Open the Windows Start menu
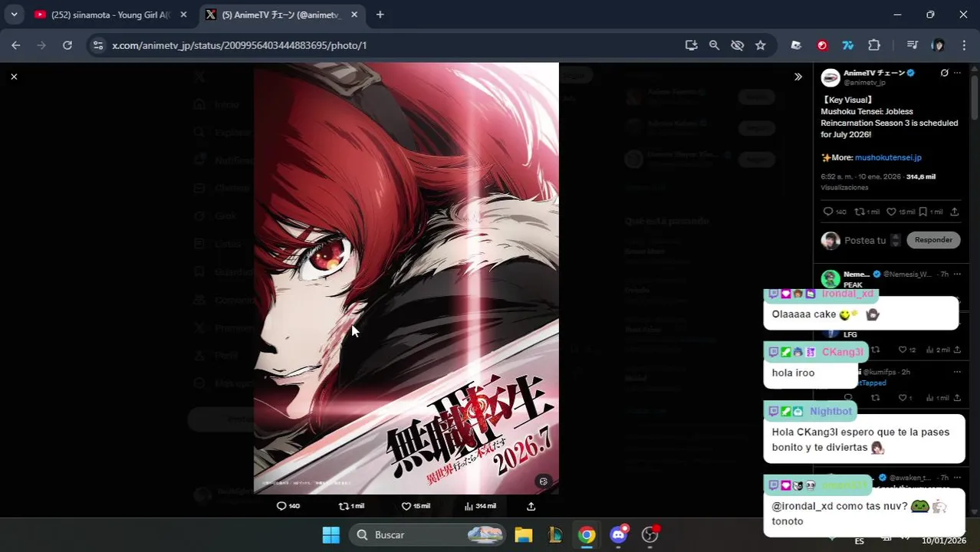The width and height of the screenshot is (980, 552). coord(331,535)
